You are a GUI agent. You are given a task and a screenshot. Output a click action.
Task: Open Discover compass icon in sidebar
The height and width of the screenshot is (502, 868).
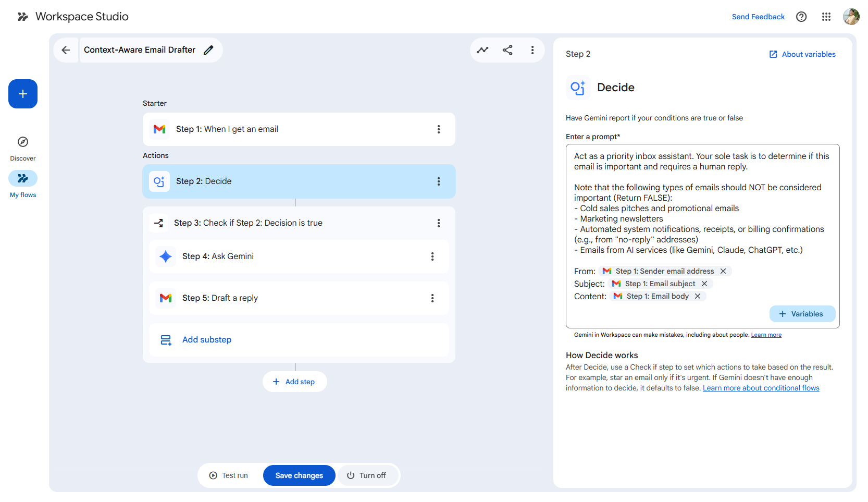(23, 142)
